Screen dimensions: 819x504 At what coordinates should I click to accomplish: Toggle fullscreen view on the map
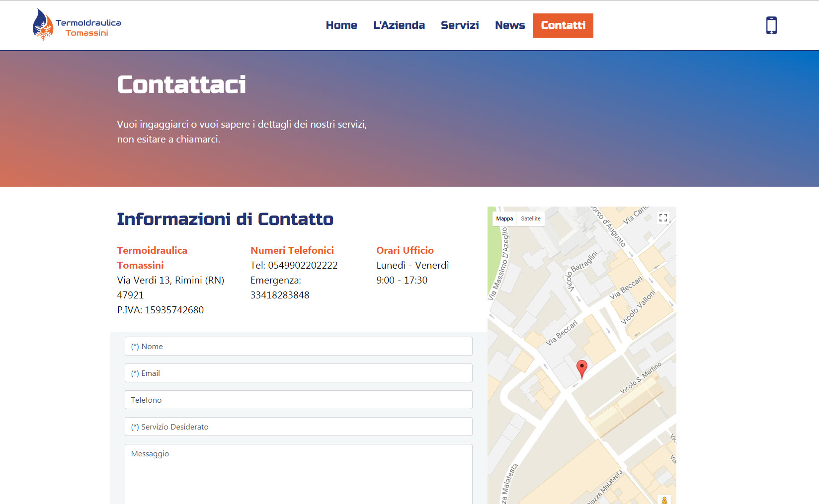point(663,218)
